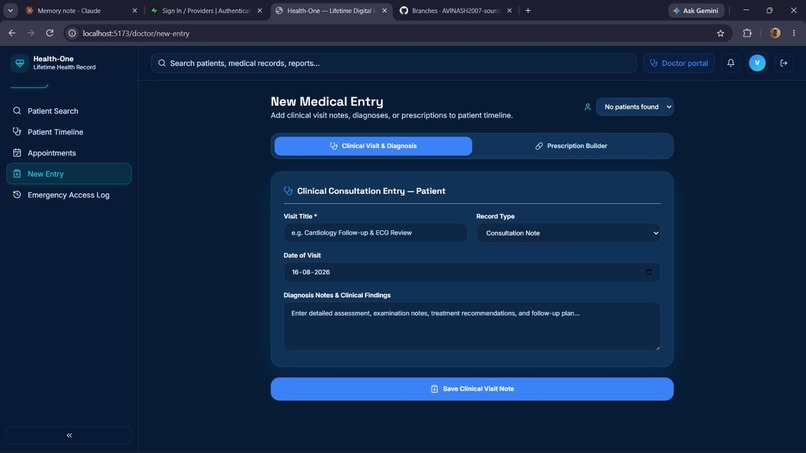Click the search magnifier icon
Viewport: 806px width, 453px height.
point(162,63)
